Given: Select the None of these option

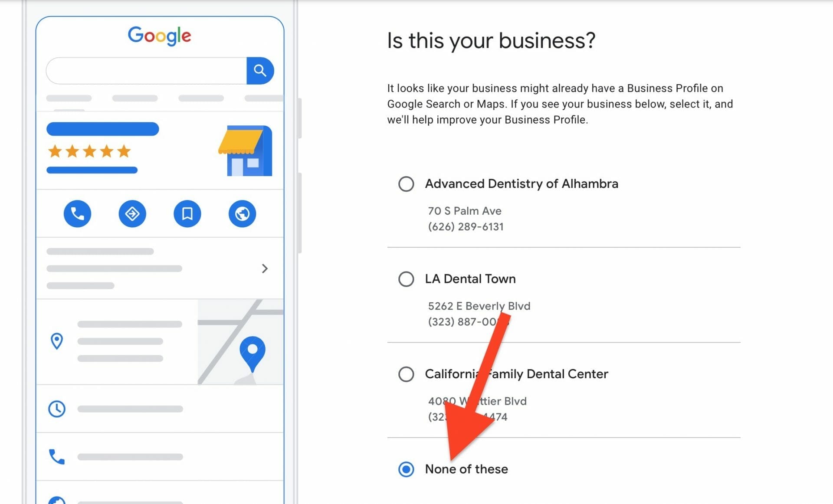Looking at the screenshot, I should click(406, 469).
